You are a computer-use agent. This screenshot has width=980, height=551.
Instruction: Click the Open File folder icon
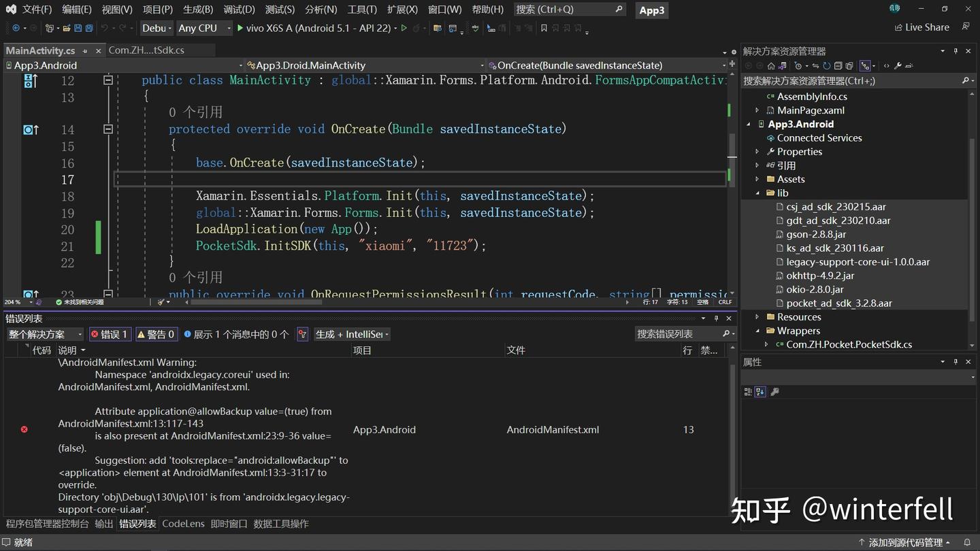click(67, 28)
